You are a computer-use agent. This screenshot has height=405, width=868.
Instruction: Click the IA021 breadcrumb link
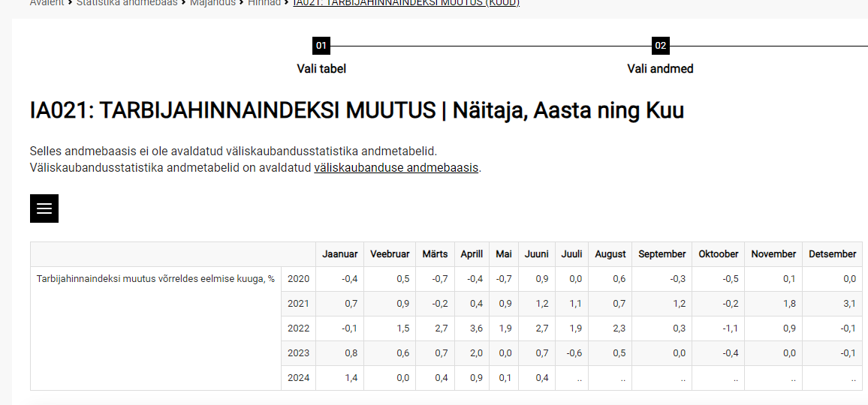(405, 3)
